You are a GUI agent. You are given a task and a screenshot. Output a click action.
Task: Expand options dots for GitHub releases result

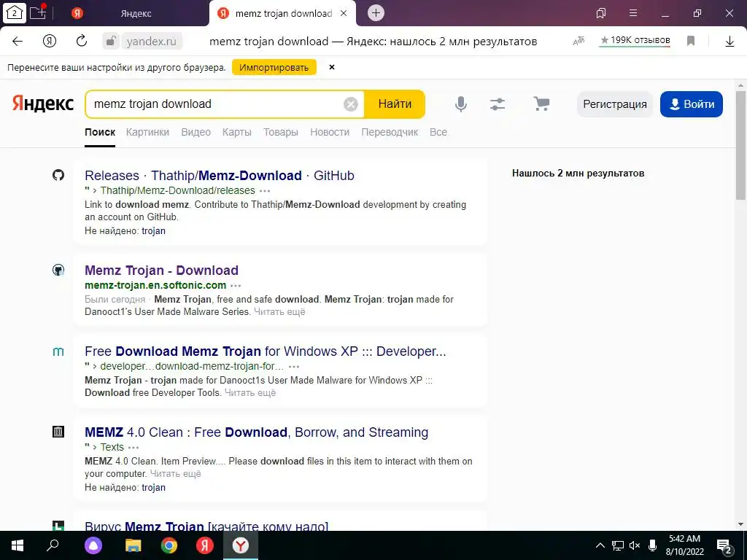(x=265, y=191)
